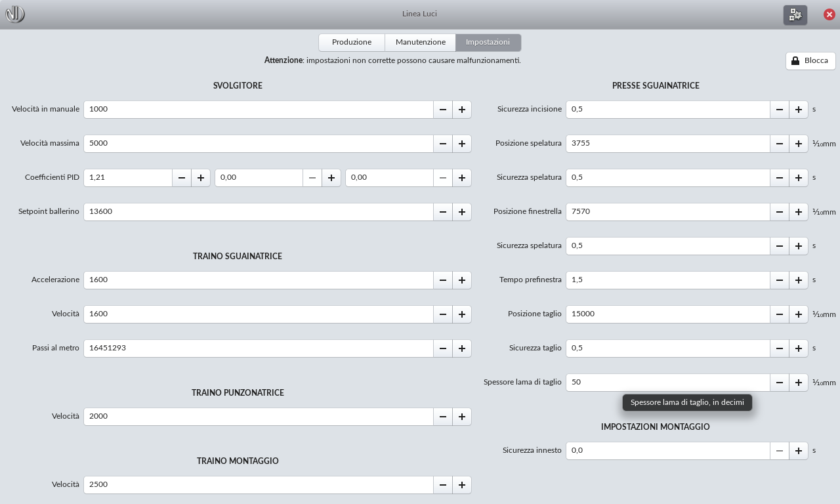Focus the Passi al metro field
The height and width of the screenshot is (504, 840).
[x=259, y=348]
